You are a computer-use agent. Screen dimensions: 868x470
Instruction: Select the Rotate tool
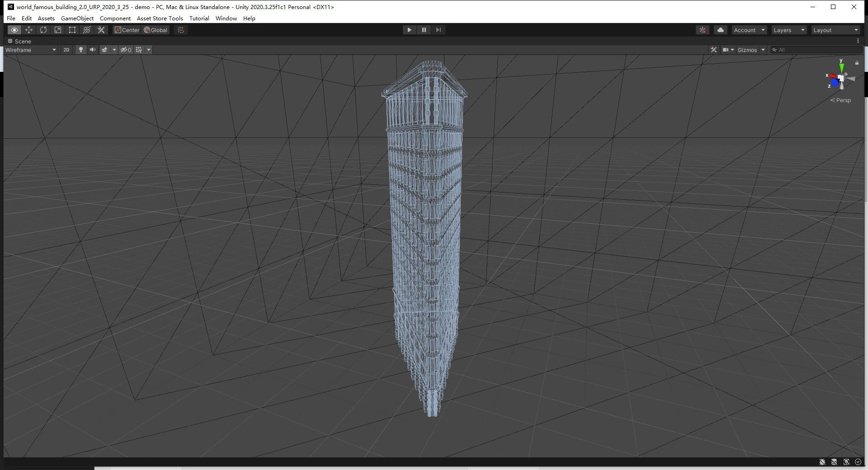(x=43, y=30)
